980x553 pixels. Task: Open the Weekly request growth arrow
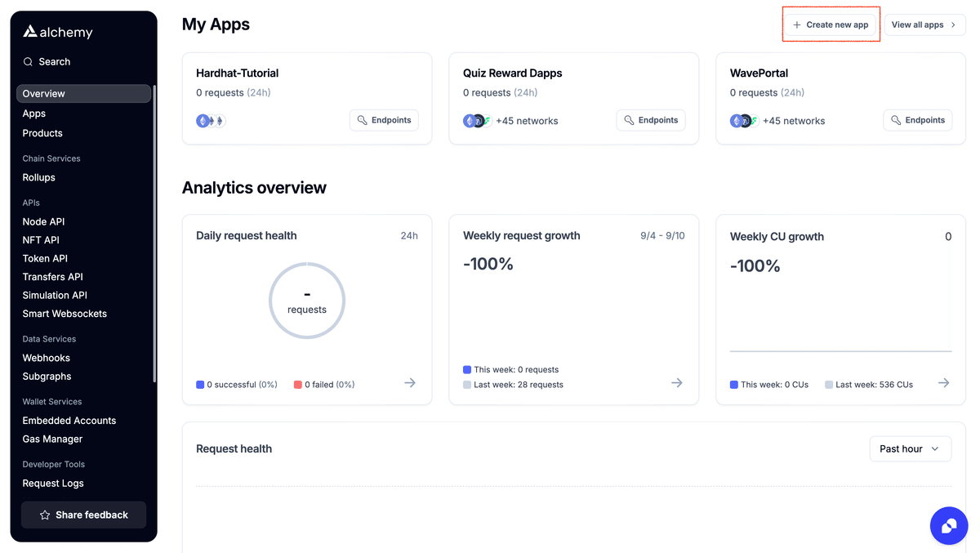tap(677, 382)
